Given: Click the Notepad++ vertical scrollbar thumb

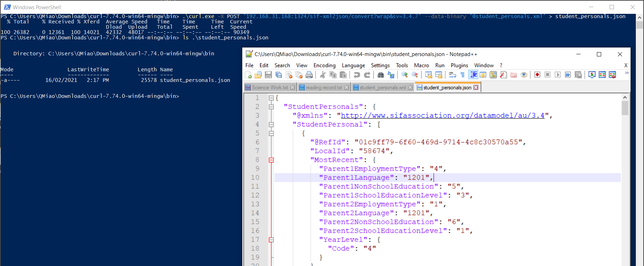Looking at the screenshot, I should coord(625,108).
